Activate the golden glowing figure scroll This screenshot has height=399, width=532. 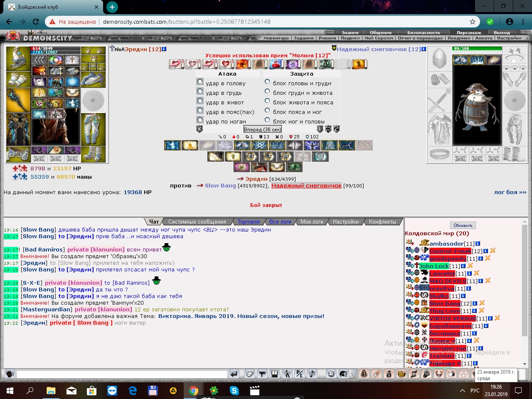click(360, 64)
